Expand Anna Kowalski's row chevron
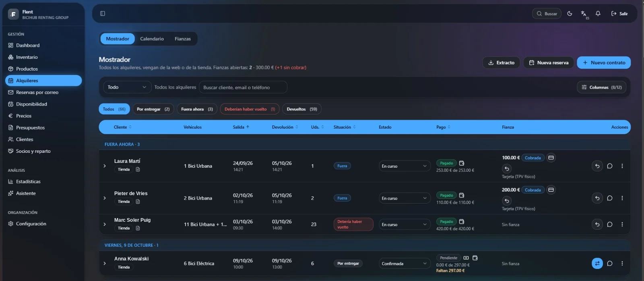The image size is (644, 281). (x=105, y=264)
